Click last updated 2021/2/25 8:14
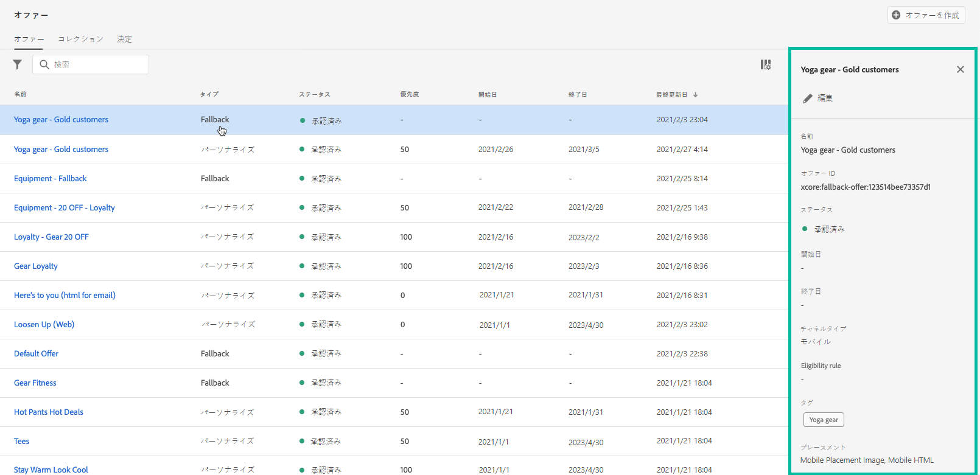980x475 pixels. click(x=682, y=179)
